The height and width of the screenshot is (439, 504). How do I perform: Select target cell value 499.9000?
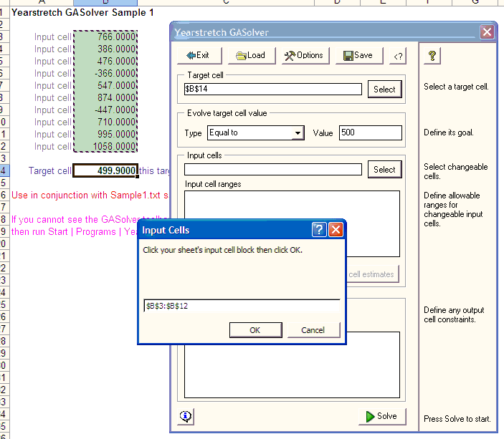[105, 170]
